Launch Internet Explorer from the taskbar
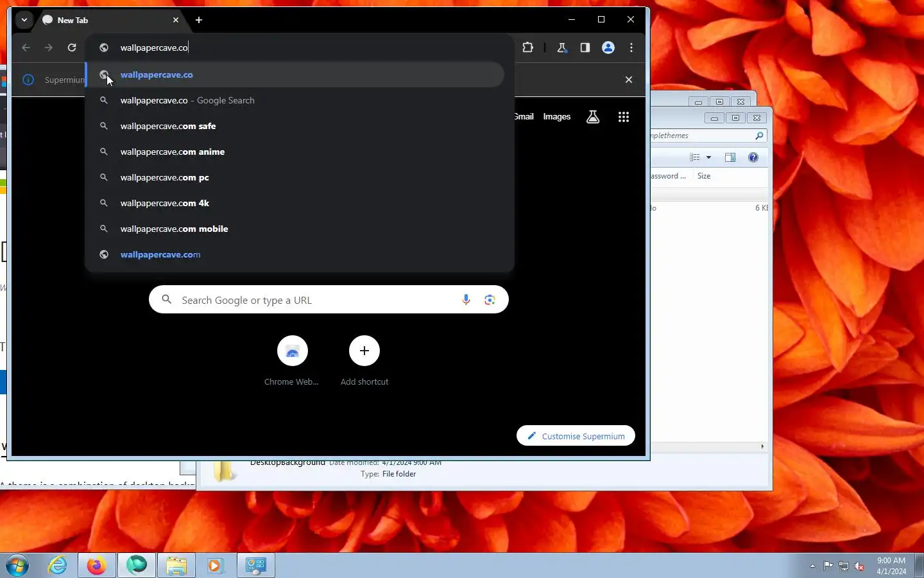This screenshot has width=924, height=578. (58, 566)
